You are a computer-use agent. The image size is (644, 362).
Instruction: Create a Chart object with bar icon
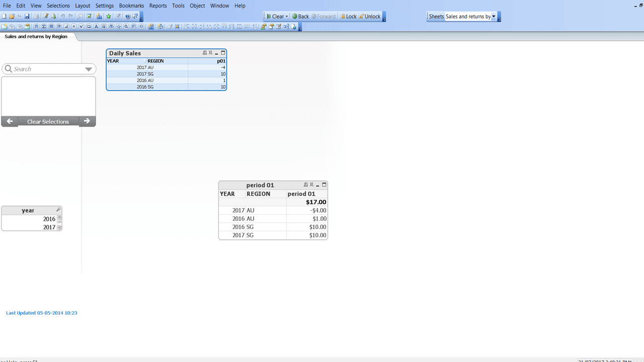point(66,27)
